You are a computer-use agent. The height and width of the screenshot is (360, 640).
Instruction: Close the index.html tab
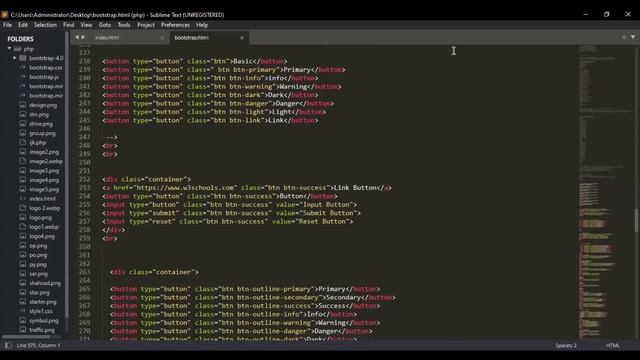(x=162, y=38)
